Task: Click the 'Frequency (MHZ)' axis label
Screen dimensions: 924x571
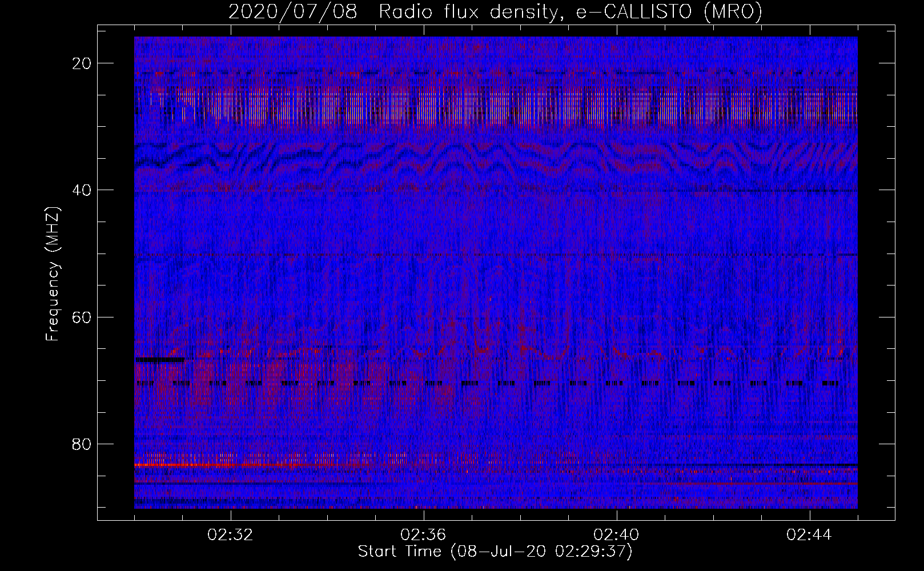Action: coord(53,274)
